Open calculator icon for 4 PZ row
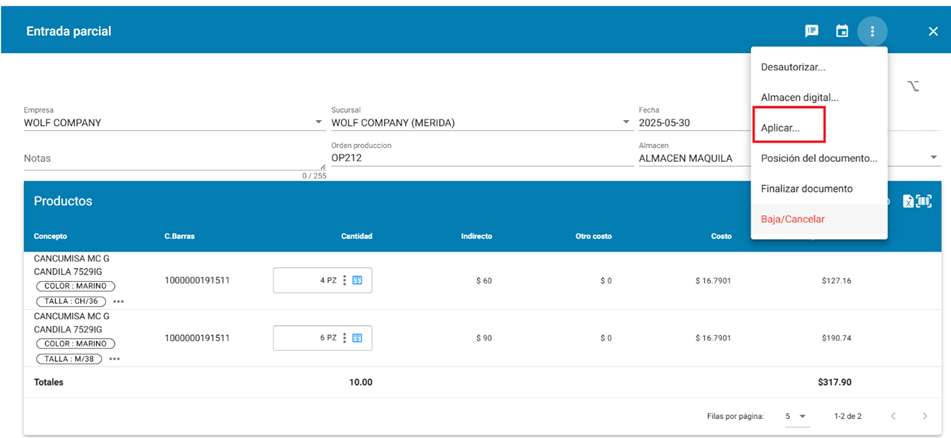This screenshot has width=951, height=438. click(x=357, y=280)
